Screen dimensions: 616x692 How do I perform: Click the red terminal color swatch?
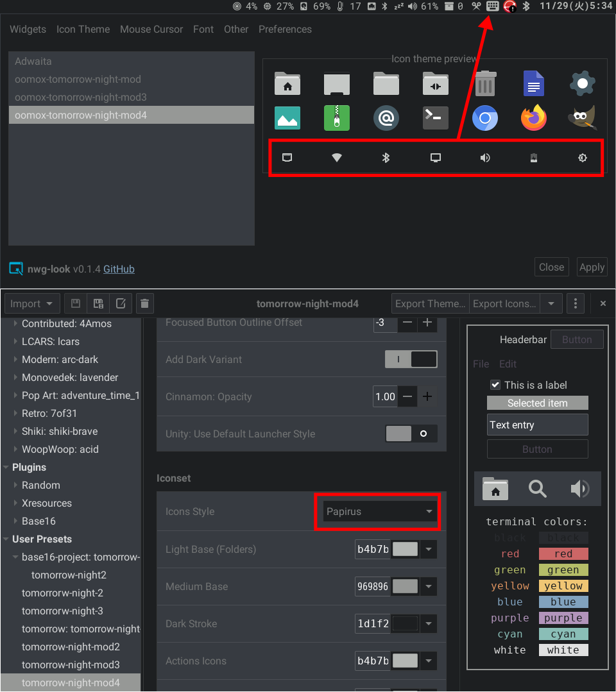pyautogui.click(x=563, y=553)
